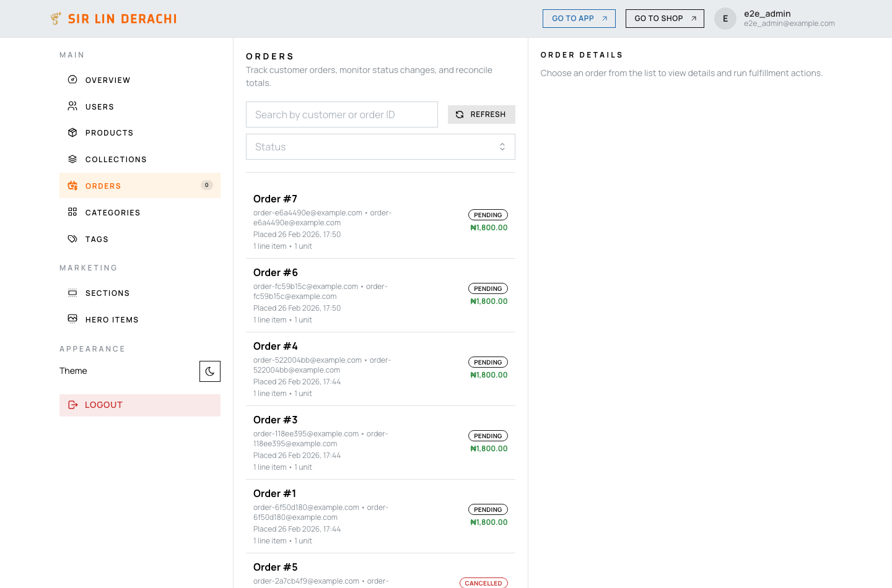Click the Users people icon
892x588 pixels.
pos(72,106)
